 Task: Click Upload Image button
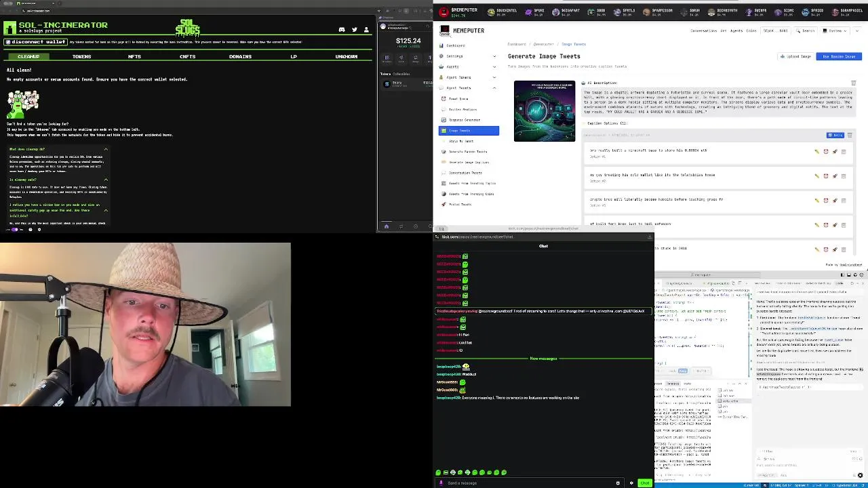(796, 56)
